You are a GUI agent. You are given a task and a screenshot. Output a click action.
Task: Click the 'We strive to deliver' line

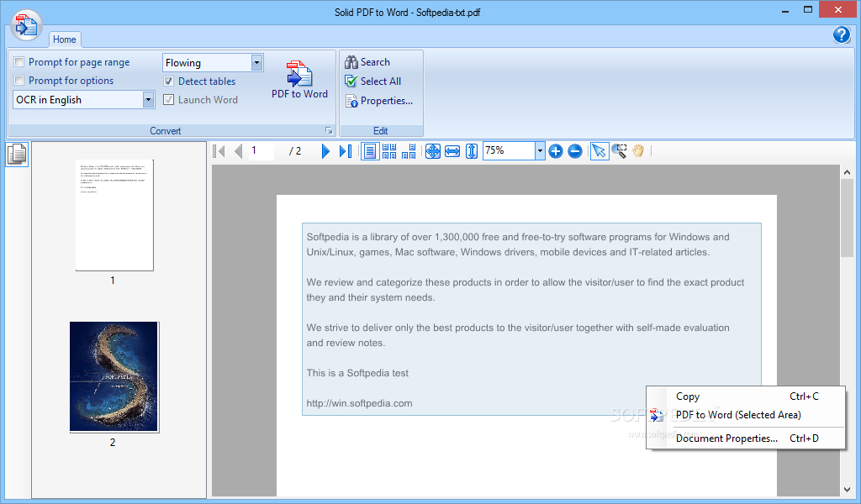click(x=518, y=328)
